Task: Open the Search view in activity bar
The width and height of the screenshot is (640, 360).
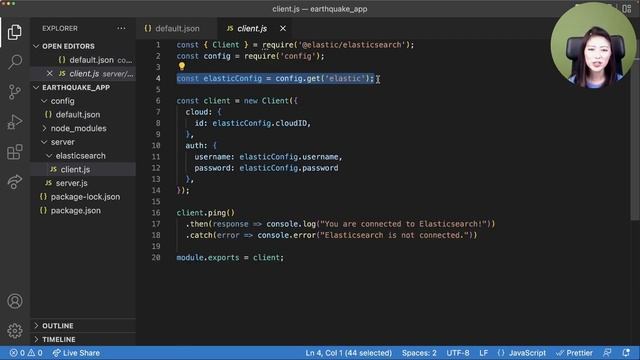Action: [15, 62]
